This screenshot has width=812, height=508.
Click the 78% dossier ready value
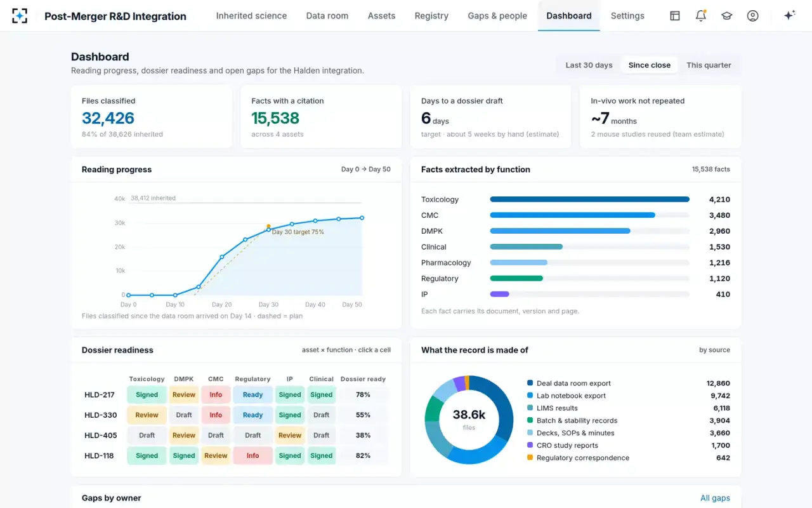(363, 394)
